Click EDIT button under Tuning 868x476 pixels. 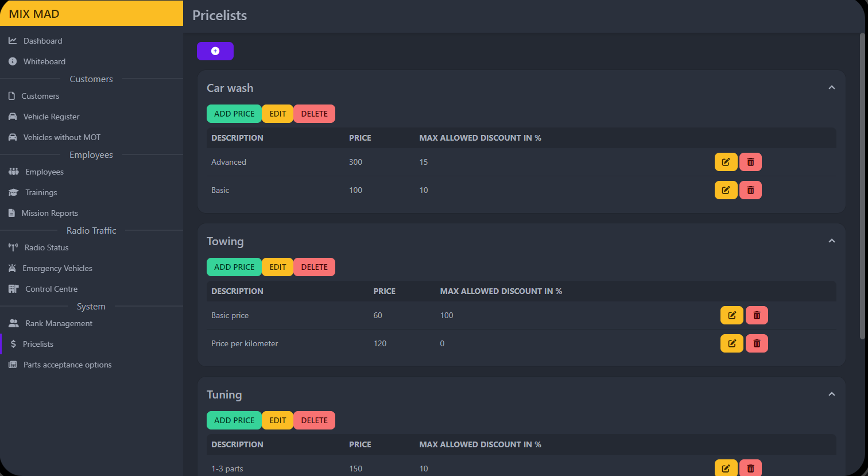pyautogui.click(x=277, y=420)
